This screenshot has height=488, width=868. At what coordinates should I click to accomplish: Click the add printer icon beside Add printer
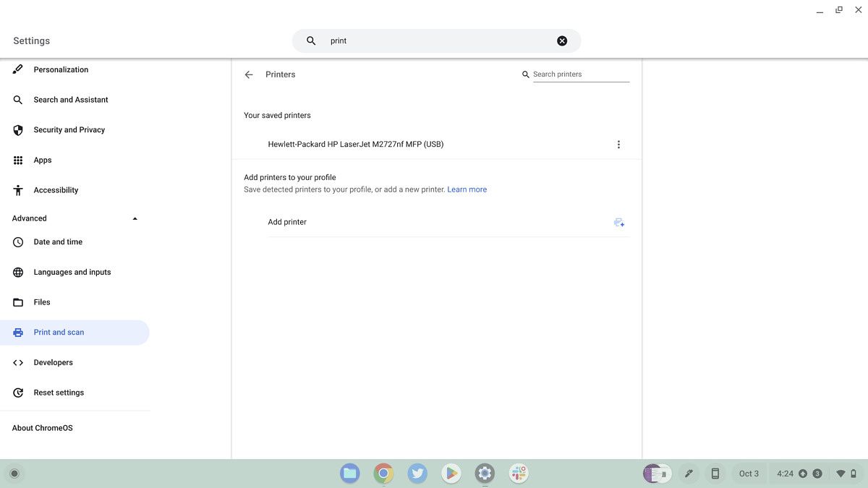[x=618, y=222]
